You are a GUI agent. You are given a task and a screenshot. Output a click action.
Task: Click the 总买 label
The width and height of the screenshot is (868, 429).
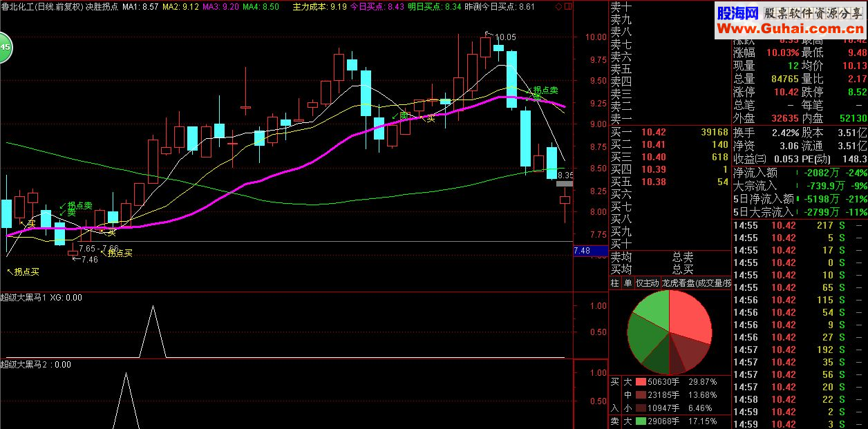683,269
